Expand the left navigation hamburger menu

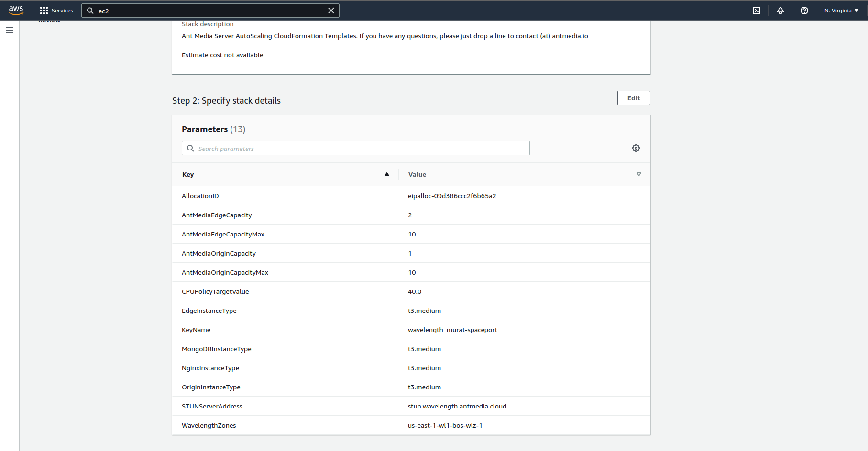10,30
